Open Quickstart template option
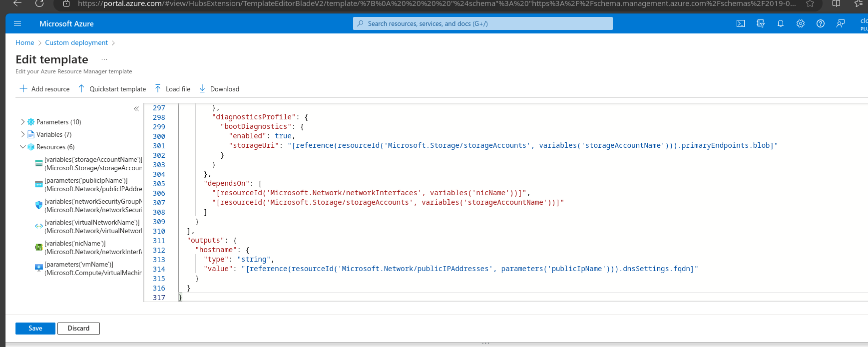868x347 pixels. [112, 89]
